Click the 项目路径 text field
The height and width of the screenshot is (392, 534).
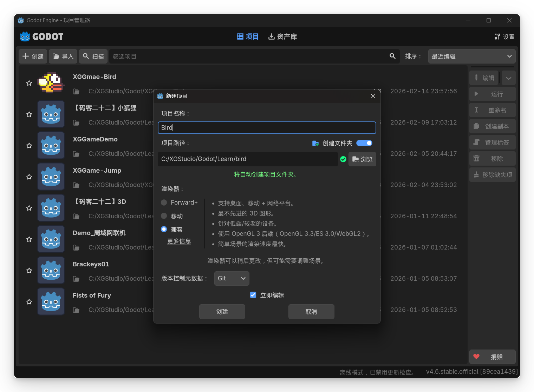[248, 159]
